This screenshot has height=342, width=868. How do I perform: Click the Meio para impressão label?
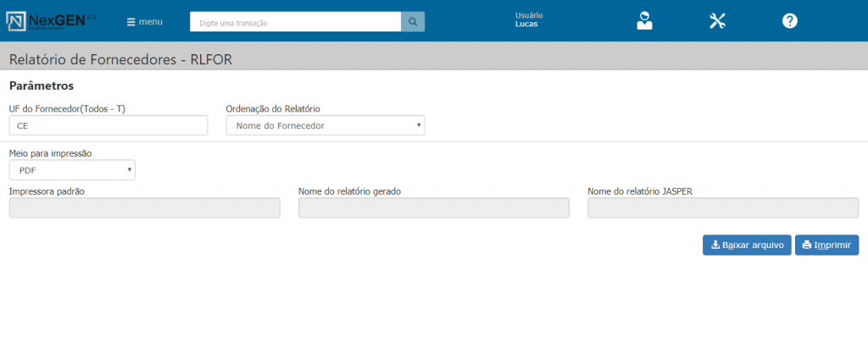[x=50, y=153]
